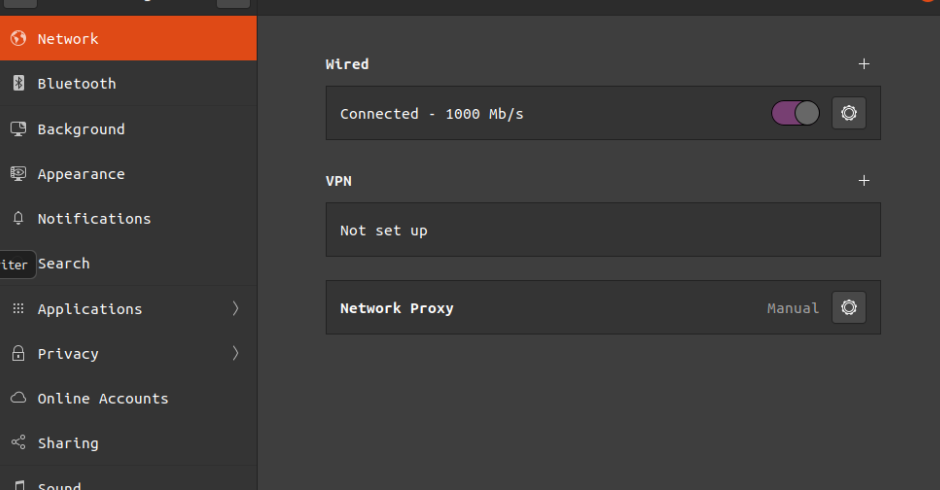The height and width of the screenshot is (490, 940).
Task: Click the Bluetooth icon in sidebar
Action: [x=18, y=84]
